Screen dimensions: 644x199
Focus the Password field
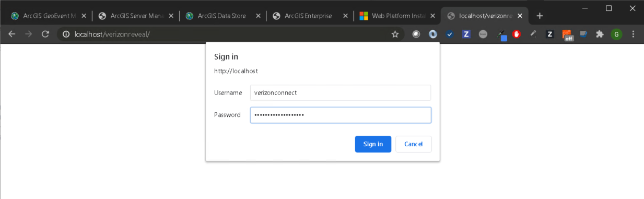pyautogui.click(x=341, y=115)
